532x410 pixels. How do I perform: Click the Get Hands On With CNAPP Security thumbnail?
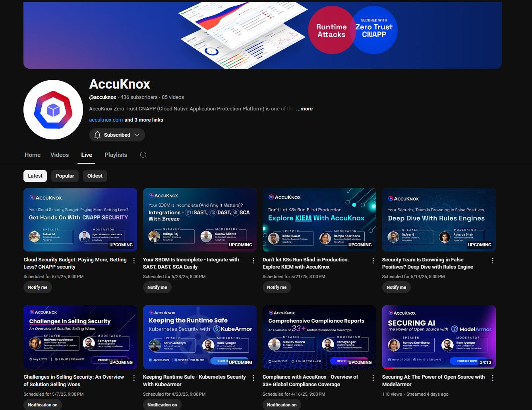(x=80, y=220)
